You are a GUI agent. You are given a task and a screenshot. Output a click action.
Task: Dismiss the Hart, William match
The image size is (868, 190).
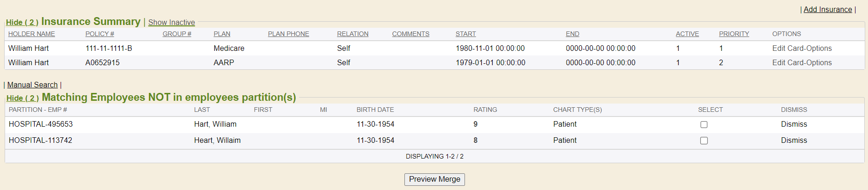pos(794,124)
